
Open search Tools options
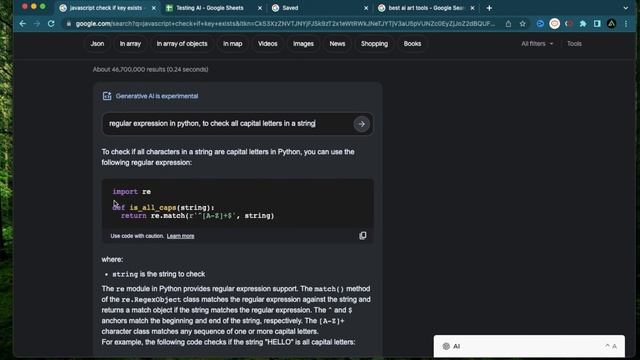pos(574,44)
